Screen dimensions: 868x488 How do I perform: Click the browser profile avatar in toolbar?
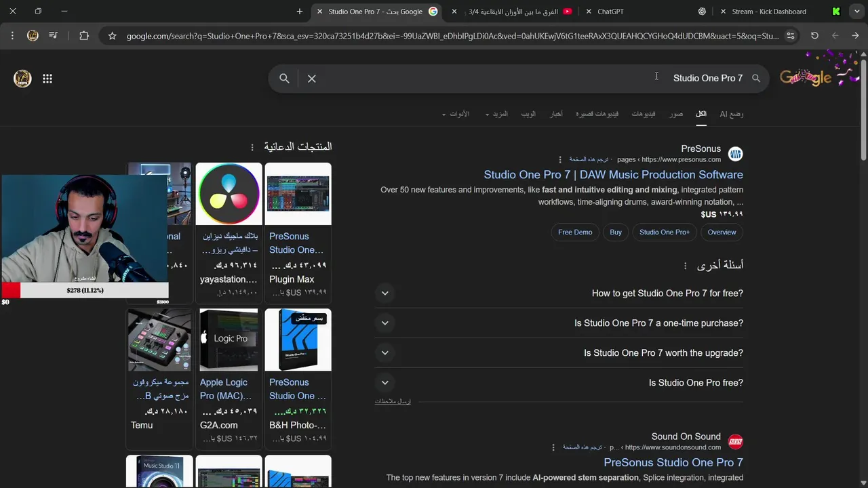pos(33,36)
